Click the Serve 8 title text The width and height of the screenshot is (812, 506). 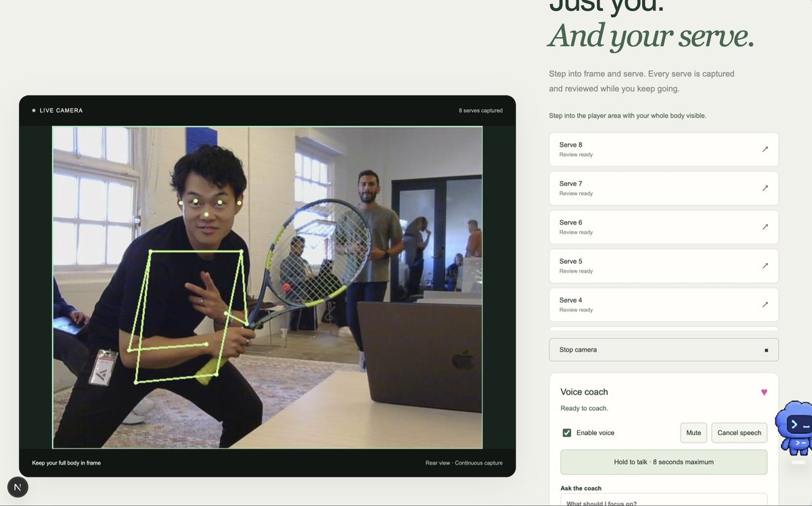tap(570, 145)
